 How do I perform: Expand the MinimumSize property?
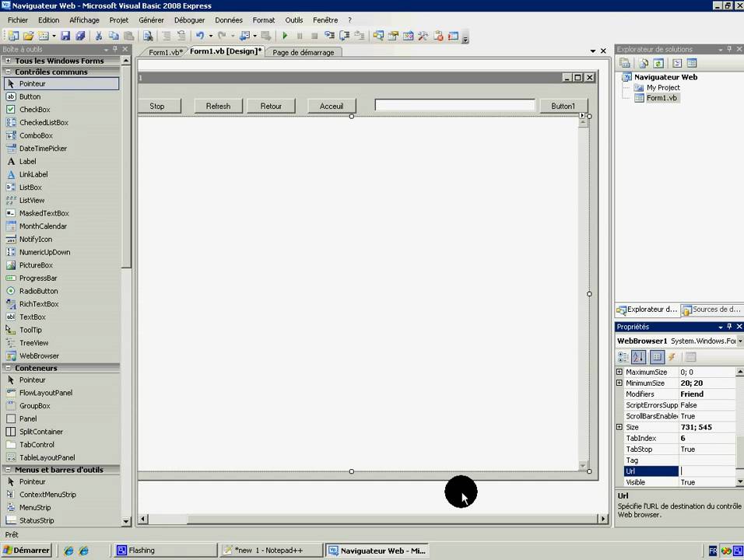[x=619, y=383]
